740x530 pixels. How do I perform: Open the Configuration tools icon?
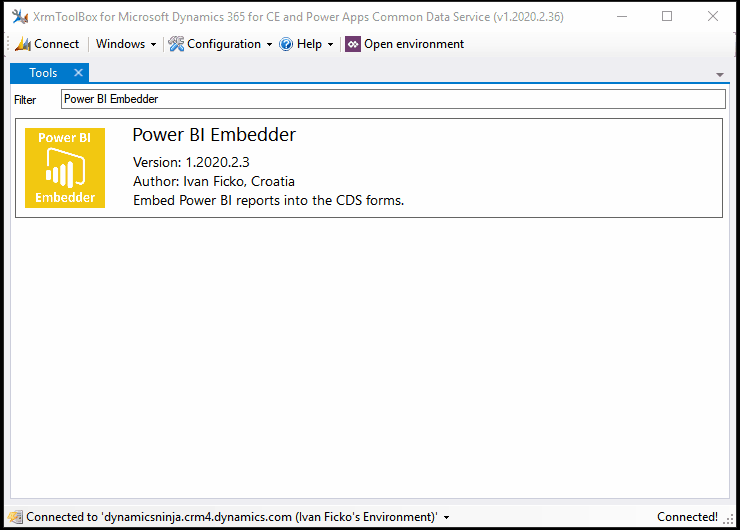(x=176, y=44)
